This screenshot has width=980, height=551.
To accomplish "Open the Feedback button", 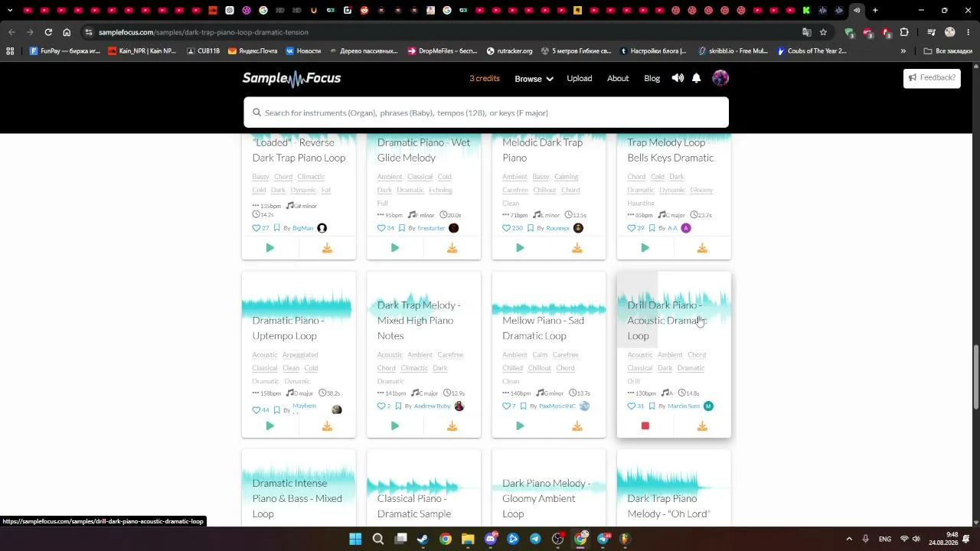I will (932, 77).
